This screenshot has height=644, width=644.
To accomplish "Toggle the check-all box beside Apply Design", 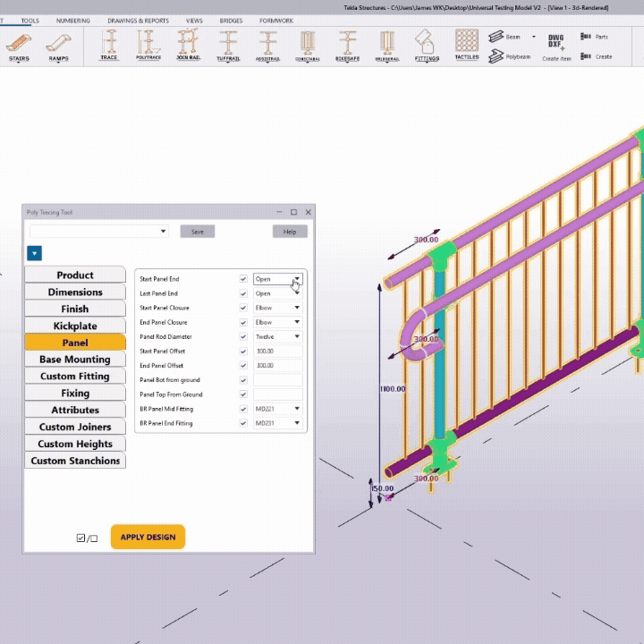I will tap(81, 538).
